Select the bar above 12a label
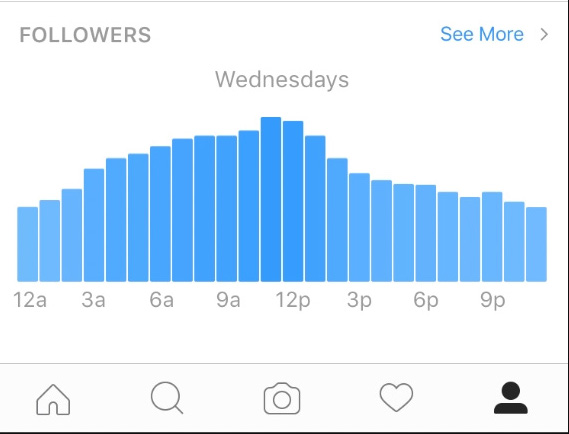569x434 pixels. pyautogui.click(x=28, y=244)
